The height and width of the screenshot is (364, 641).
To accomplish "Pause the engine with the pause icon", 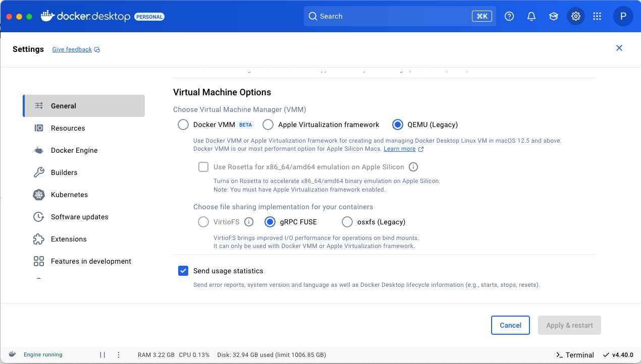I will (102, 355).
